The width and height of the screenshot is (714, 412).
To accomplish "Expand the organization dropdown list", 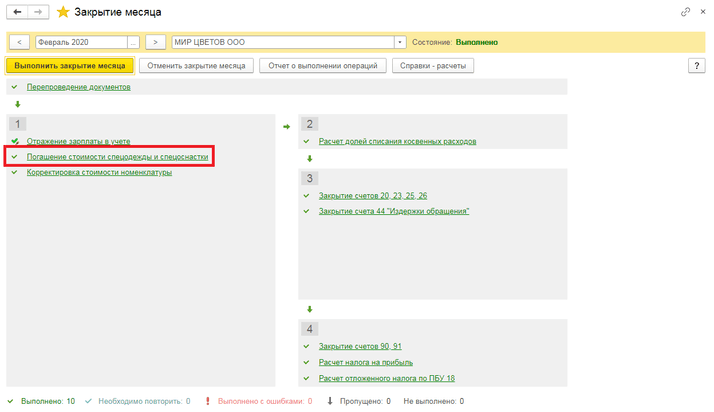I will (x=400, y=43).
